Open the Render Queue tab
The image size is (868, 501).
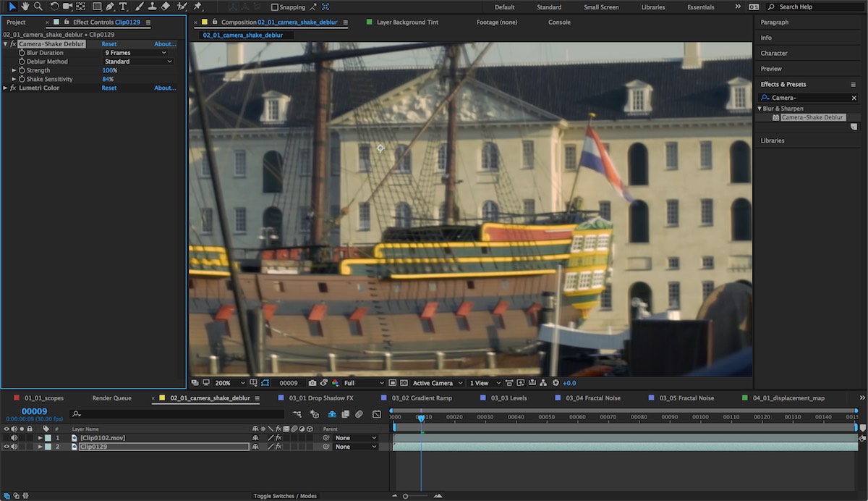click(x=111, y=398)
